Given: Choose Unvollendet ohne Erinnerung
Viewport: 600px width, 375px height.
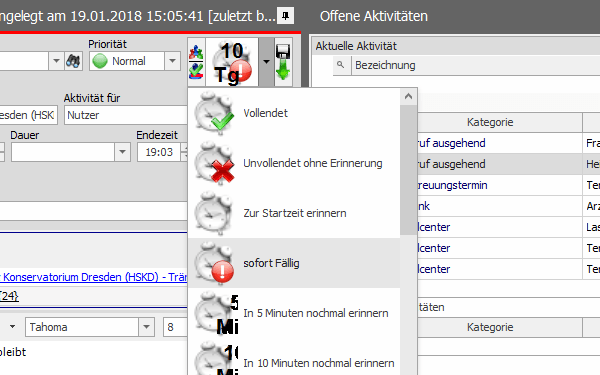Looking at the screenshot, I should tap(294, 163).
